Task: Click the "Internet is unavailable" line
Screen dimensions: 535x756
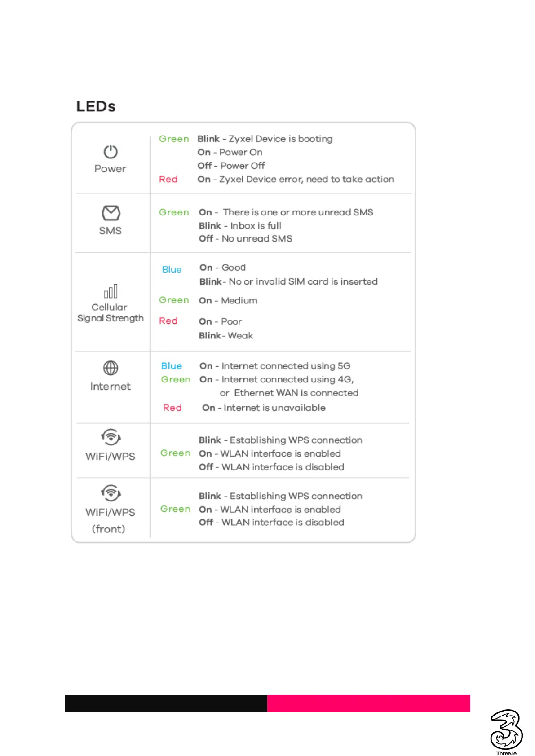Action: click(264, 408)
